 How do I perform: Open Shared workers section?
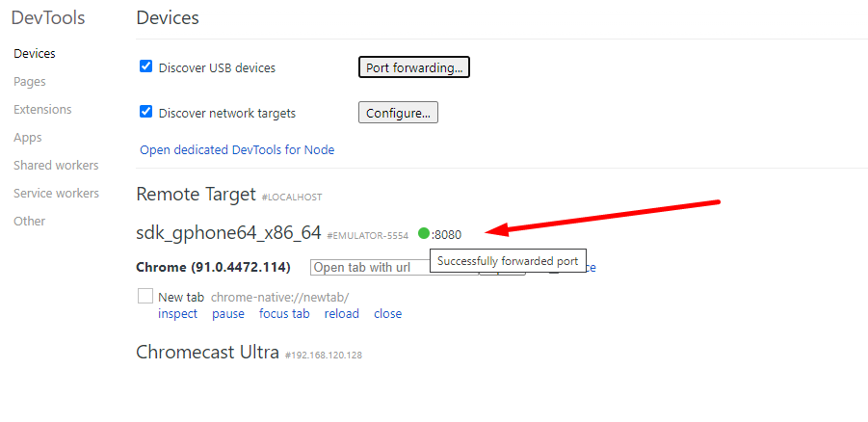pyautogui.click(x=56, y=166)
